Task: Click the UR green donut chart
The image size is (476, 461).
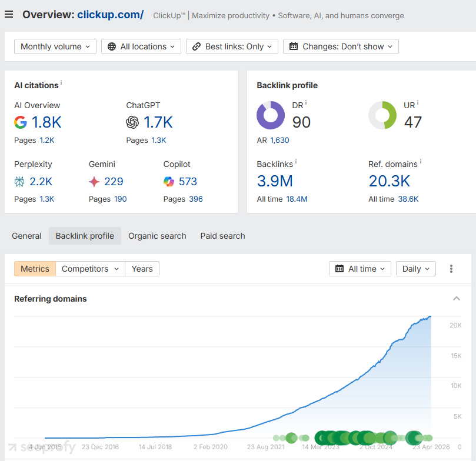Action: (x=382, y=115)
